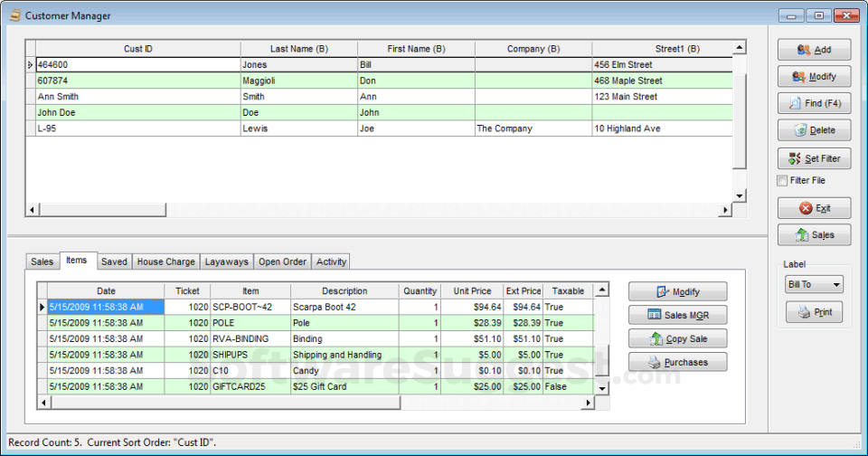Screen dimensions: 868x456
Task: Enable the Filter File checkbox
Action: tap(782, 181)
